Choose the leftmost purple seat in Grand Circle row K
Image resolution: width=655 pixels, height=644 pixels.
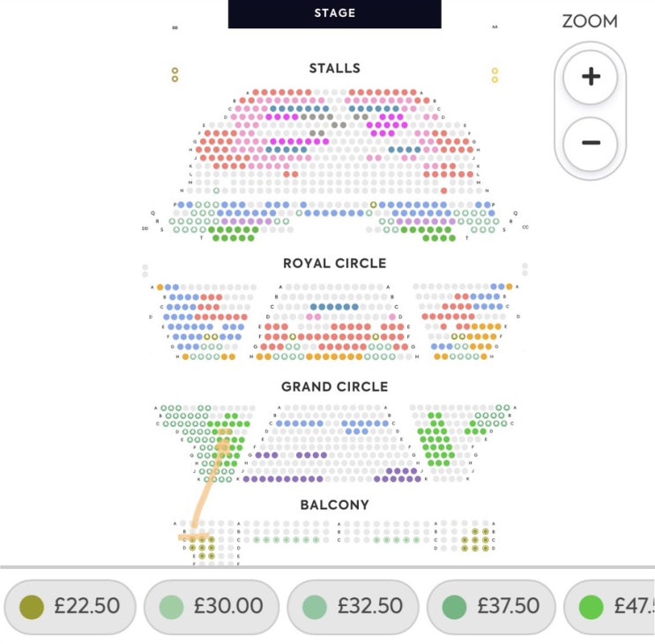click(x=247, y=479)
